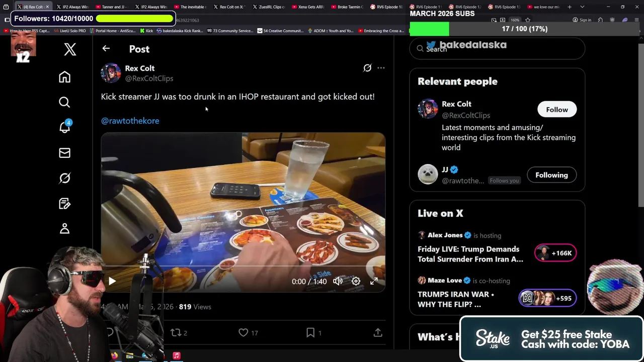Click Rex Colt's avatar on the post
644x362 pixels.
[111, 73]
